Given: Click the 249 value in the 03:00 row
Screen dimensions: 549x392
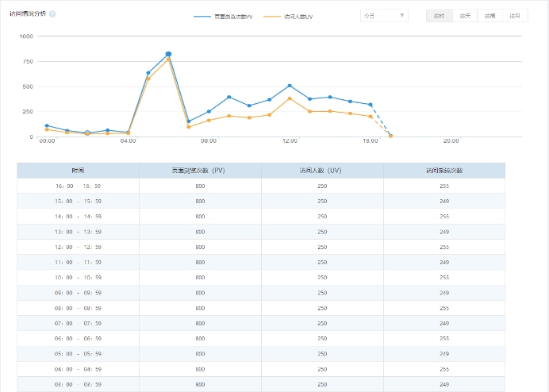Looking at the screenshot, I should pos(444,384).
